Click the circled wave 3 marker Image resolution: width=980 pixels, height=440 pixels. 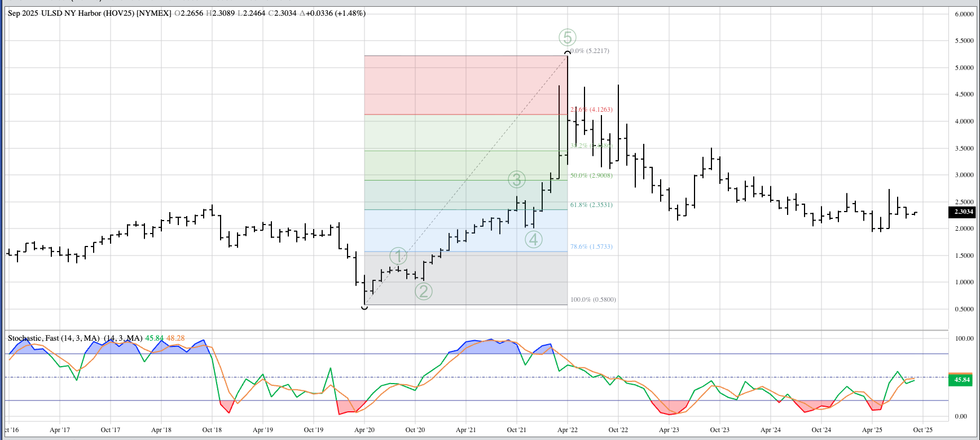pyautogui.click(x=517, y=179)
